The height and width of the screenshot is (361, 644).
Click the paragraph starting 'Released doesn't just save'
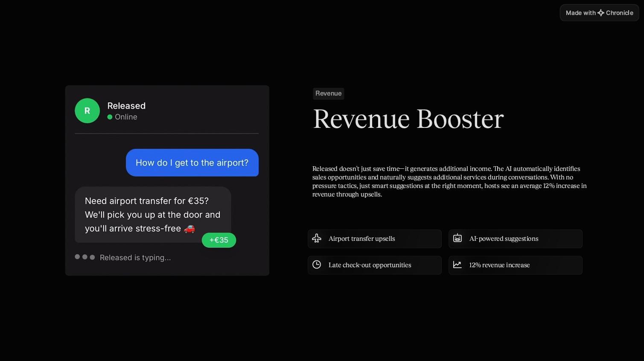pyautogui.click(x=449, y=182)
